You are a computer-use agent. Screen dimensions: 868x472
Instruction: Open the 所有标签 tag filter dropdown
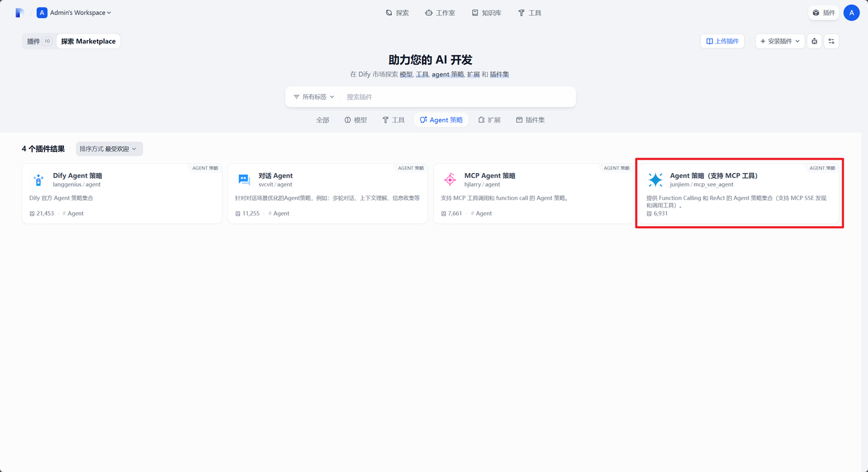tap(313, 97)
